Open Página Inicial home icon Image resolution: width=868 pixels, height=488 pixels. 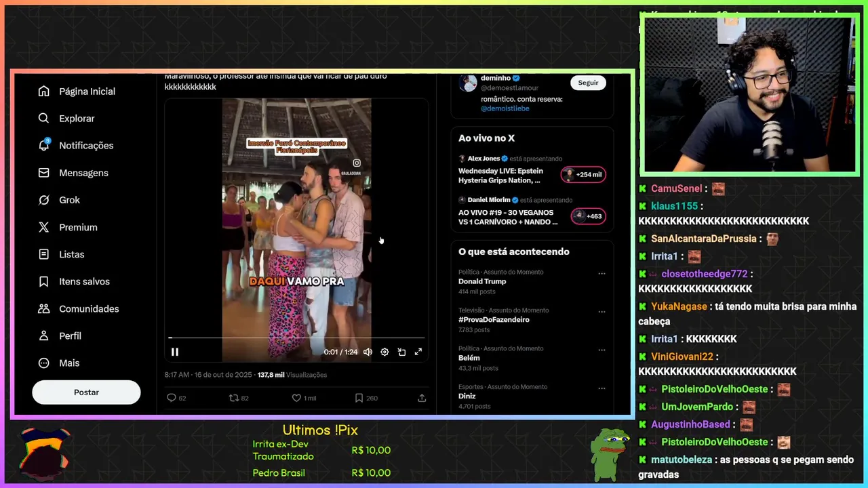pyautogui.click(x=44, y=91)
